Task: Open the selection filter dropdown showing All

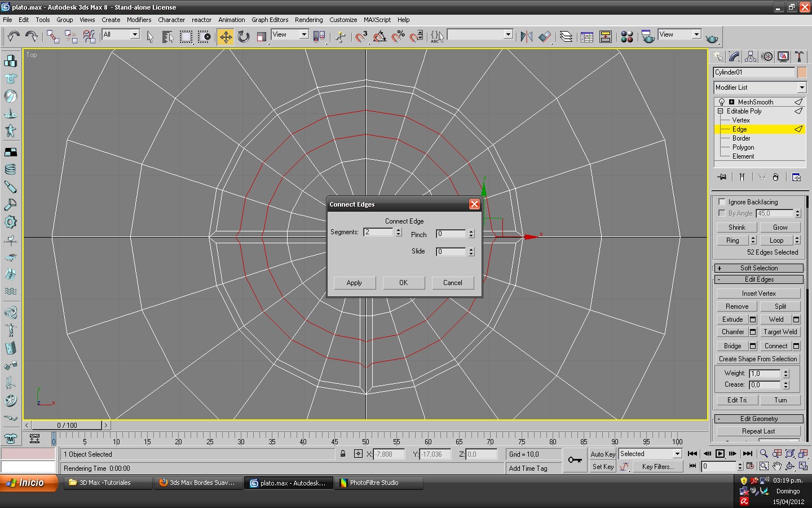Action: point(121,34)
